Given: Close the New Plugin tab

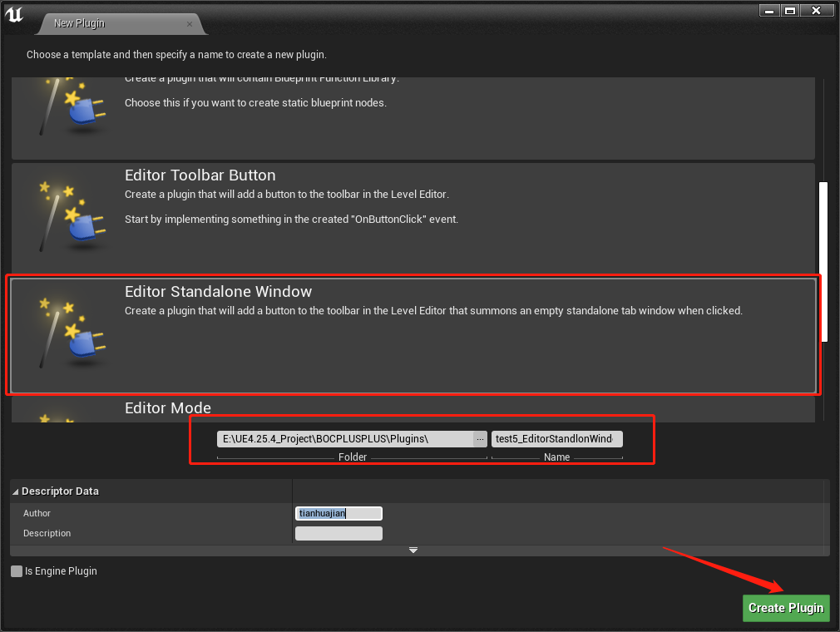Looking at the screenshot, I should pyautogui.click(x=190, y=24).
